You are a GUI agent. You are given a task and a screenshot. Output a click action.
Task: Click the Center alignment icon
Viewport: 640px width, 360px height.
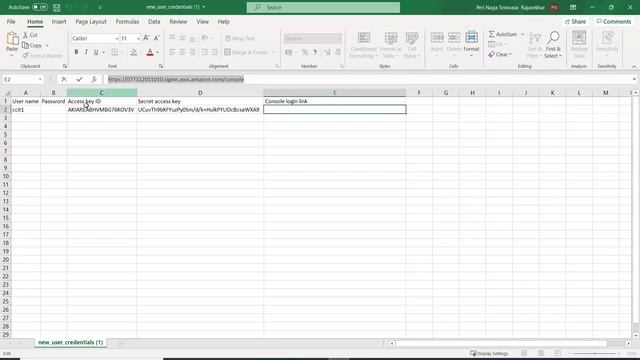[x=182, y=52]
